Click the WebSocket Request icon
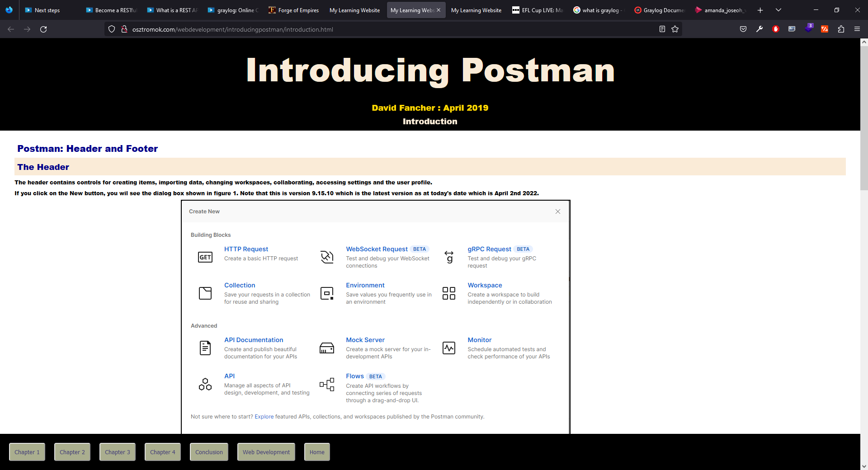The width and height of the screenshot is (868, 470). (x=327, y=257)
